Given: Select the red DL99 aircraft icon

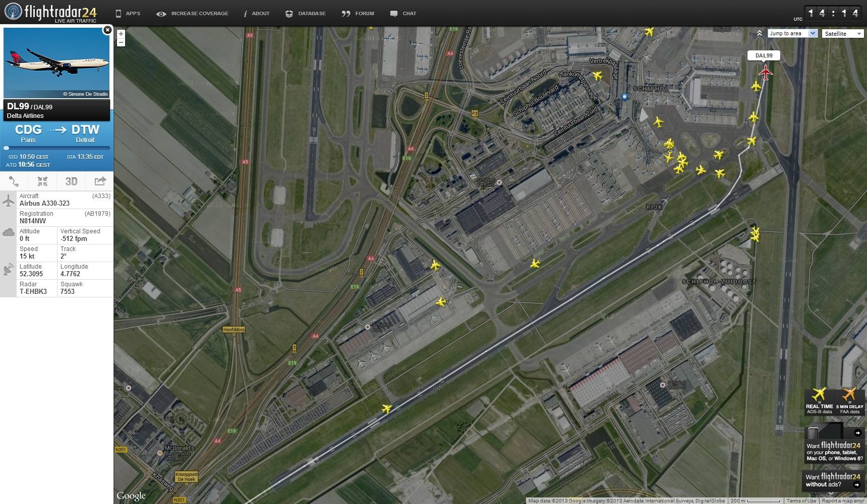Looking at the screenshot, I should tap(766, 73).
